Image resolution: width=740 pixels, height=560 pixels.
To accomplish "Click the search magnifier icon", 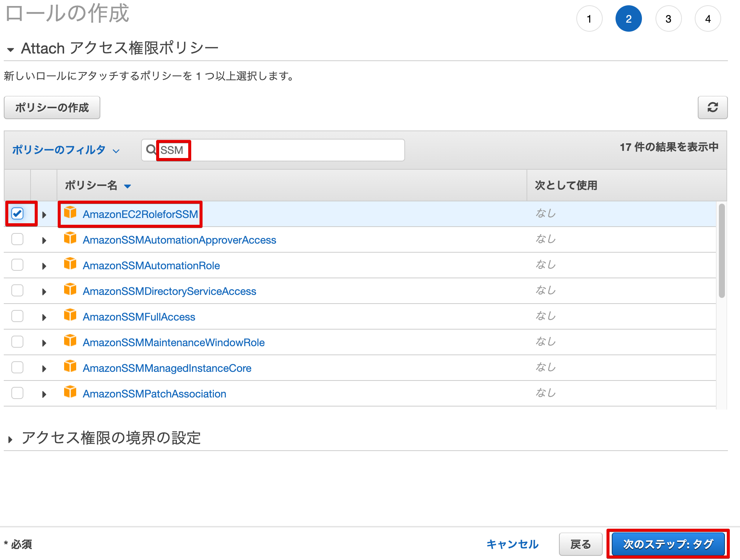I will (151, 150).
